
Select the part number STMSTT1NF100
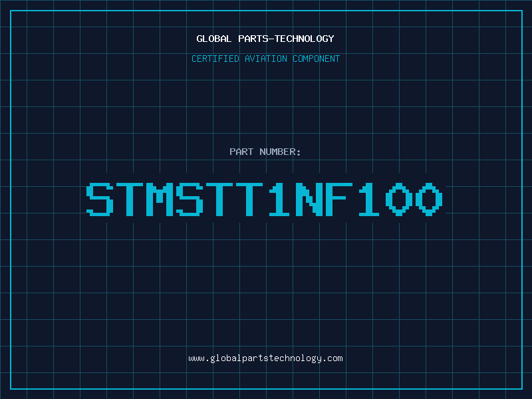(x=264, y=199)
